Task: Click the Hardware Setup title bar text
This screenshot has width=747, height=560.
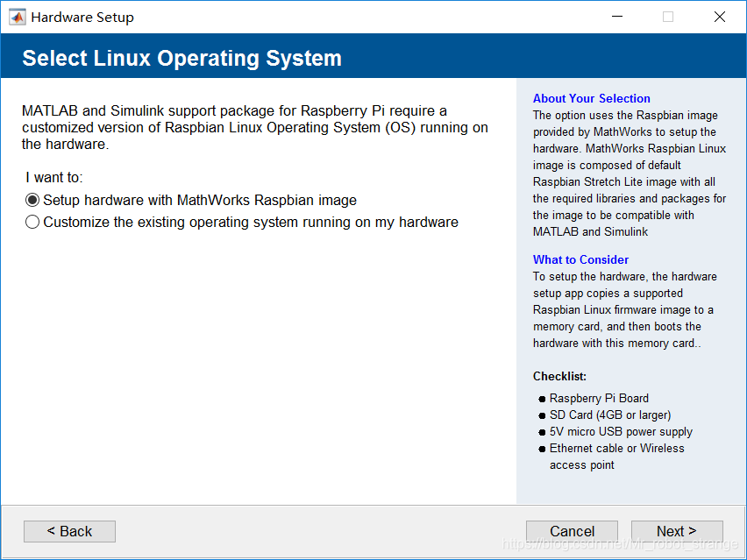Action: point(82,17)
